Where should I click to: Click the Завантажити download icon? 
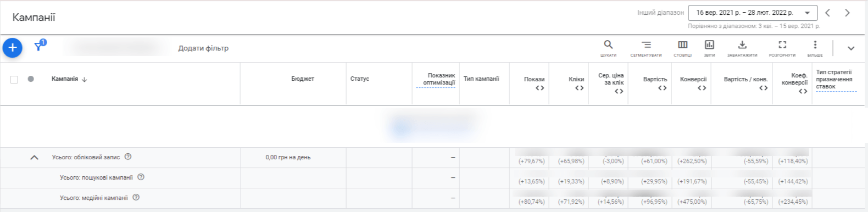click(x=742, y=48)
